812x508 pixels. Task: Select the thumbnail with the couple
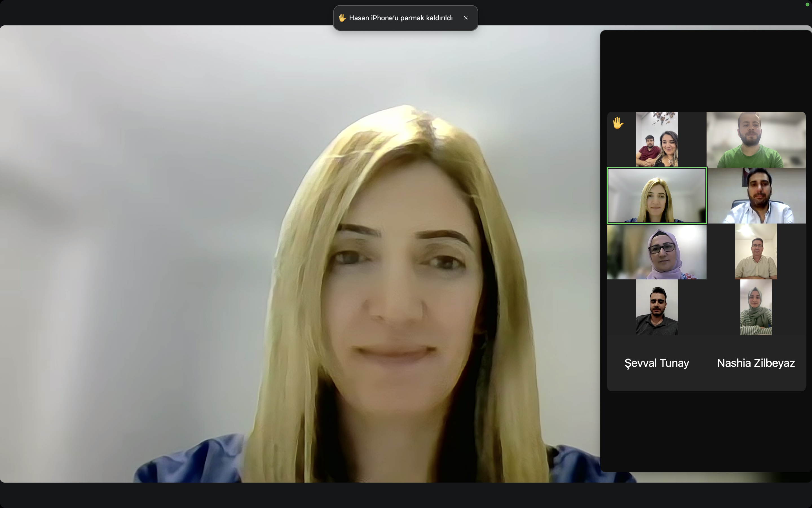coord(657,139)
